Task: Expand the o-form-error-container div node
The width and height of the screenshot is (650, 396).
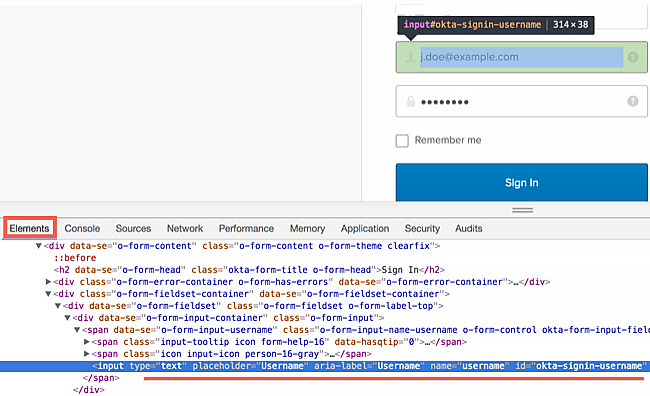Action: (x=48, y=282)
